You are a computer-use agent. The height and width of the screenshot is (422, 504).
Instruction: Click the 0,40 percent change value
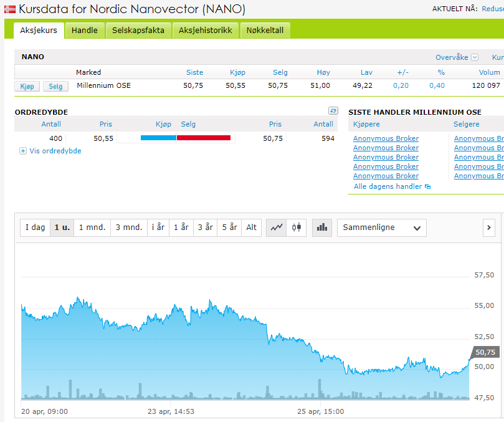coord(437,85)
